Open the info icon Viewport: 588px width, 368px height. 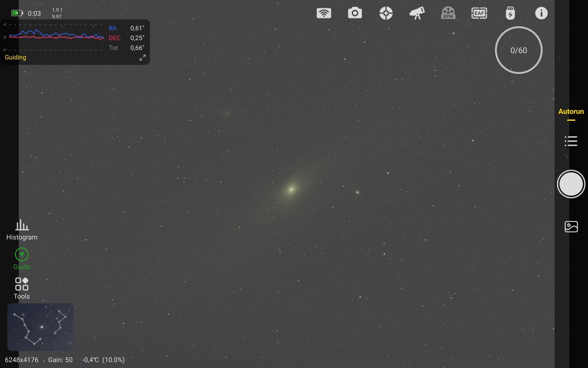(x=541, y=13)
